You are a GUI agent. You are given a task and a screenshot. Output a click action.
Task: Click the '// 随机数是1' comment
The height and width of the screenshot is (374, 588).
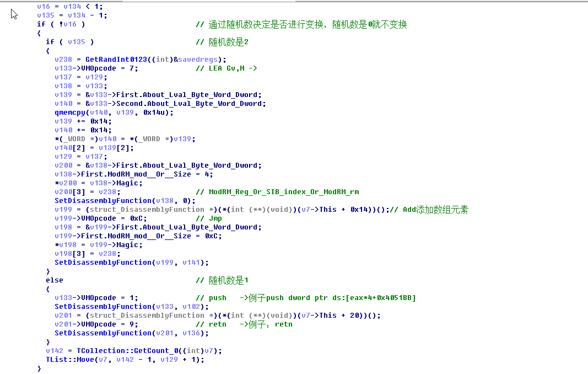point(222,280)
